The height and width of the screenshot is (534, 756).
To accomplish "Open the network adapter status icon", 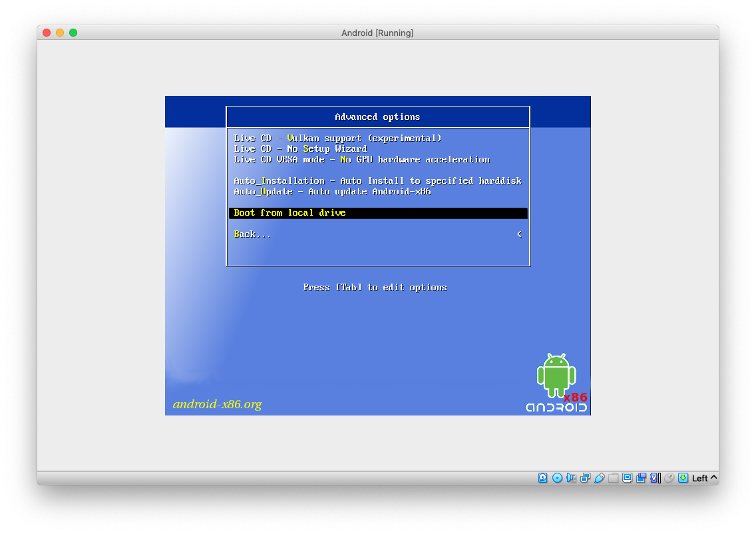I will [586, 478].
